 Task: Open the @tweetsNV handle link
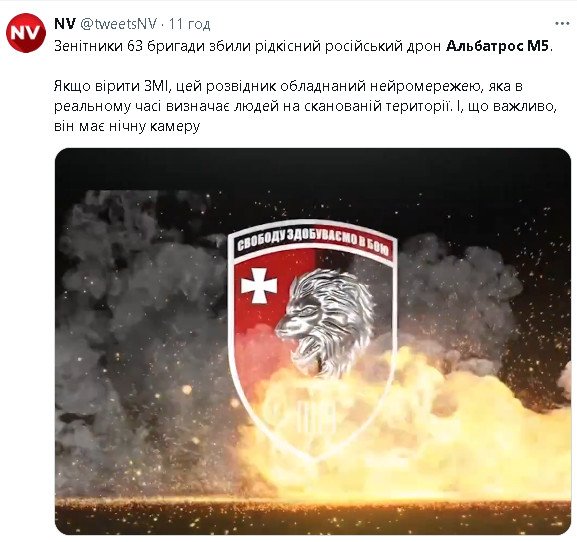(x=118, y=24)
